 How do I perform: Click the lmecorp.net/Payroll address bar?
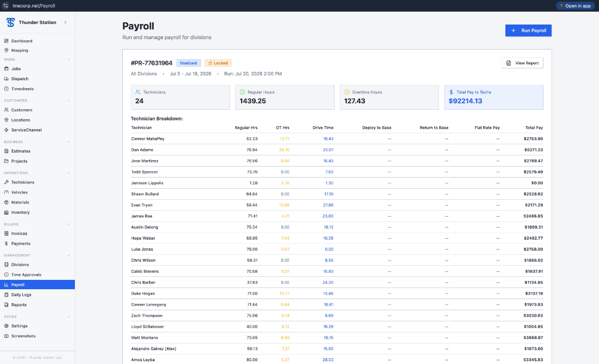coord(33,6)
